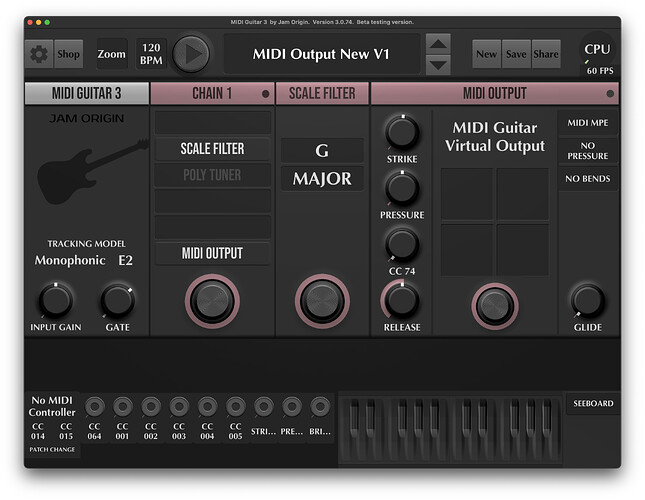Click the CC 015 patch change label
Viewport: 645px width, 500px height.
(66, 431)
